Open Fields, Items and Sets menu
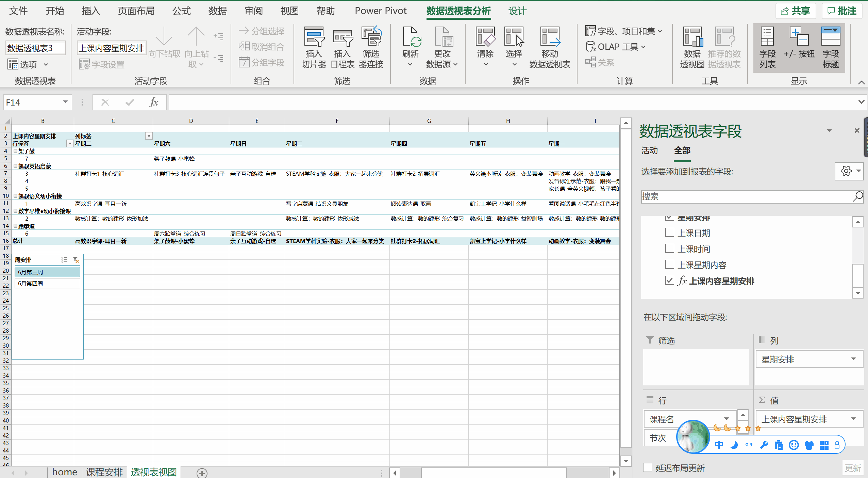This screenshot has width=868, height=478. pos(624,31)
